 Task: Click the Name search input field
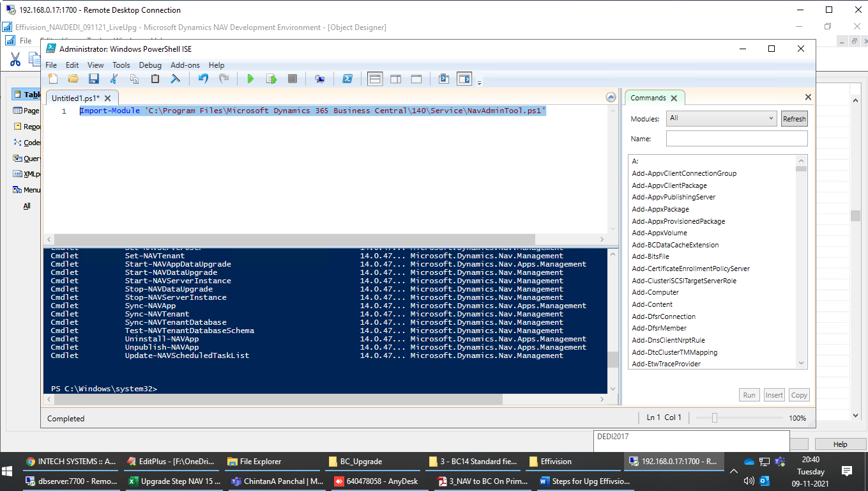736,139
